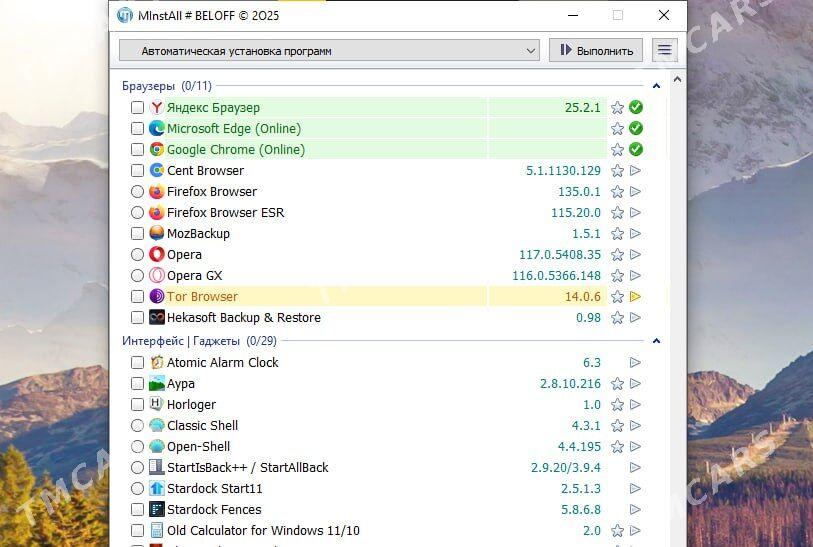Image resolution: width=813 pixels, height=547 pixels.
Task: Click the Firefox Browser ESR icon
Action: pos(156,212)
